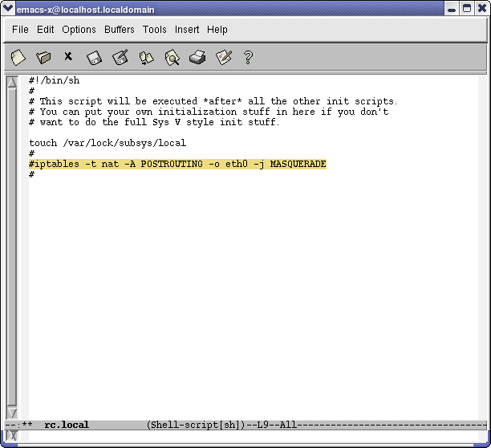Viewport: 491px width, 448px height.
Task: Click the L9 line number indicator
Action: coord(262,426)
